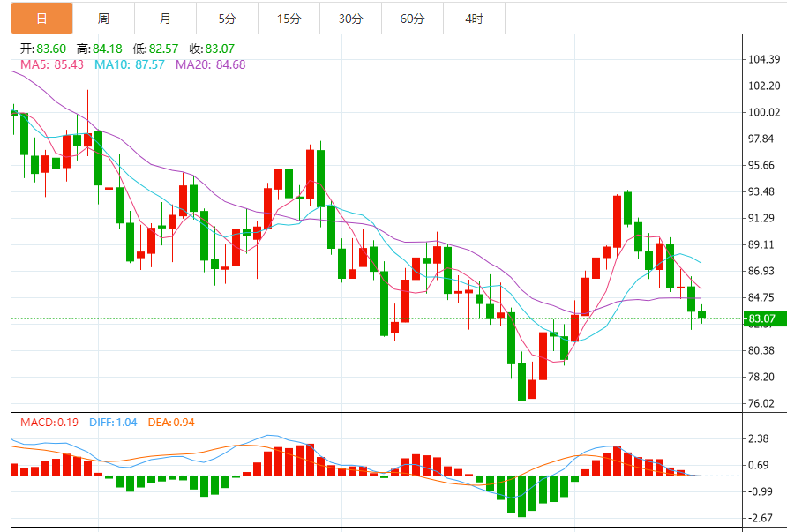
Task: Click the 89.11 price axis label
Action: [761, 244]
